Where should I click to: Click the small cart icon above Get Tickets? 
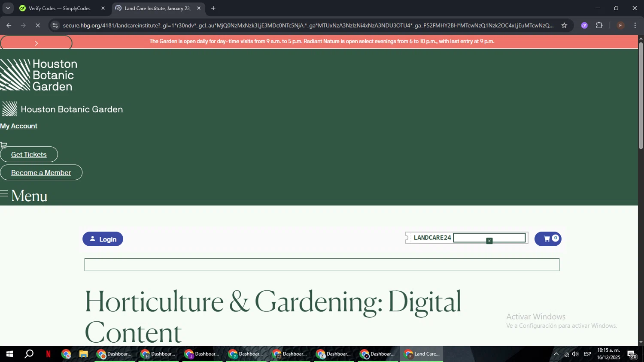pos(4,145)
